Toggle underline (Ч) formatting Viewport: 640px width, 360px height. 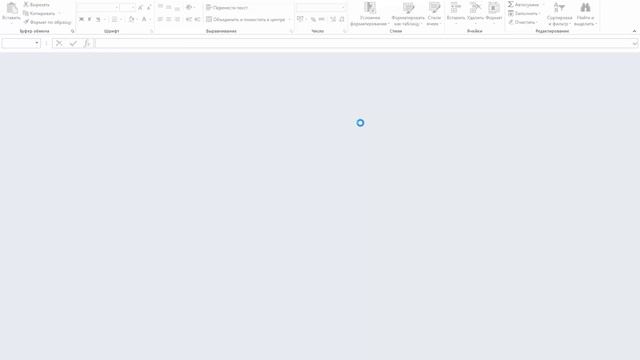(x=98, y=19)
